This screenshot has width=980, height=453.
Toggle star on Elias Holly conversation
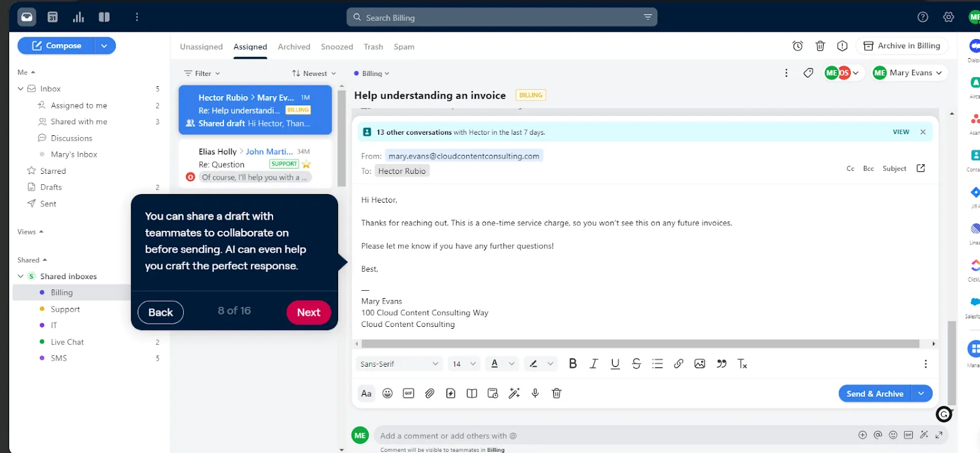click(x=306, y=164)
